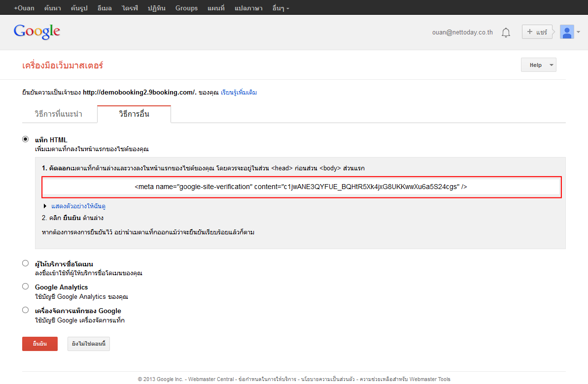This screenshot has height=384, width=588.
Task: Open ความช่วยเหลือสำหรับ Webmaster Tools footer link
Action: click(x=405, y=379)
